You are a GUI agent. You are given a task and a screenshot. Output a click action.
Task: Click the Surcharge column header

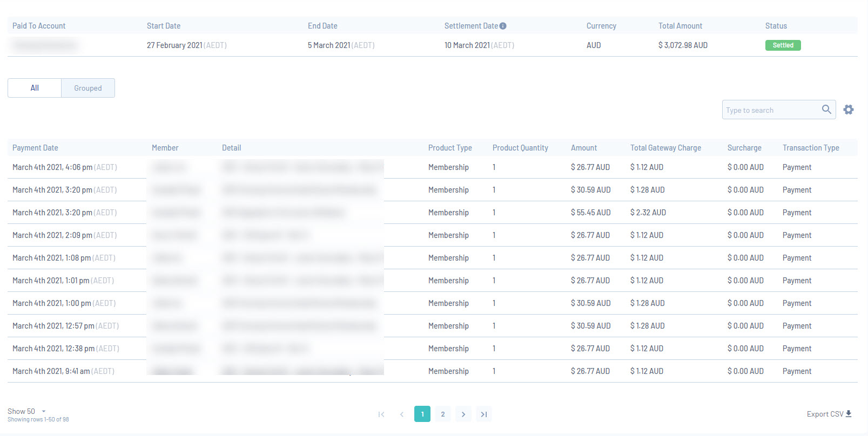click(x=744, y=148)
